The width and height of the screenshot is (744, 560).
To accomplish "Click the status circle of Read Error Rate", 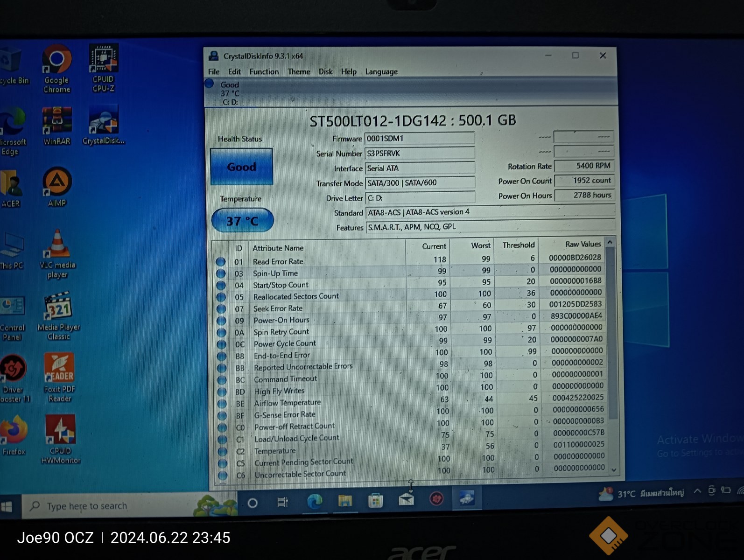I will [x=221, y=262].
